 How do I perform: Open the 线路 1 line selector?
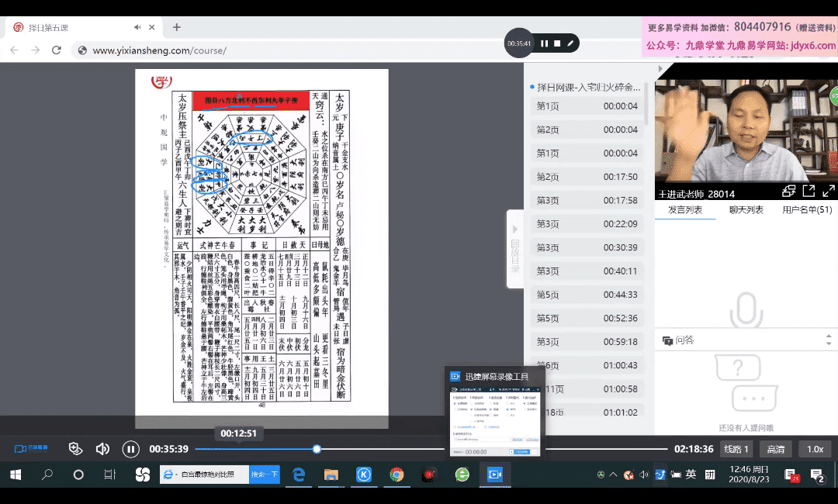pyautogui.click(x=736, y=449)
